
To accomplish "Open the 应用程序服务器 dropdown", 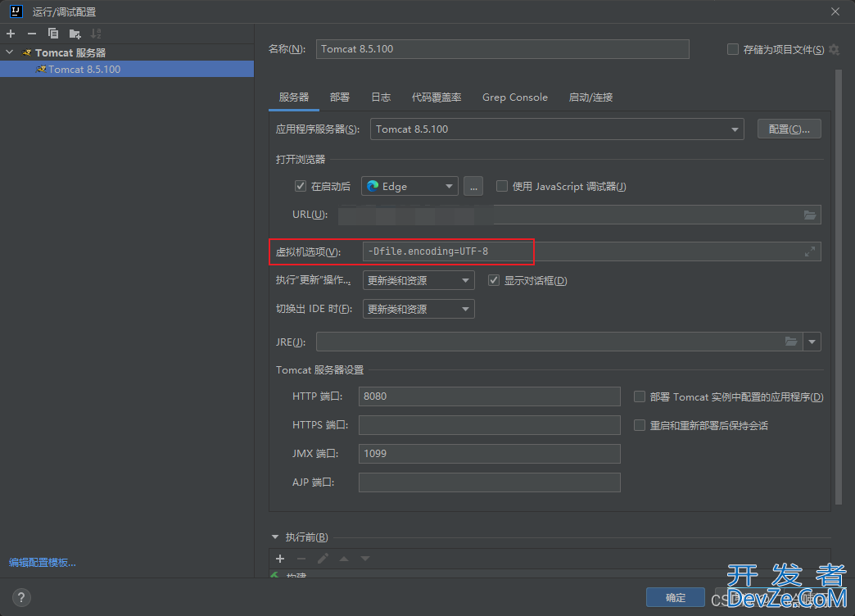I will [x=557, y=129].
